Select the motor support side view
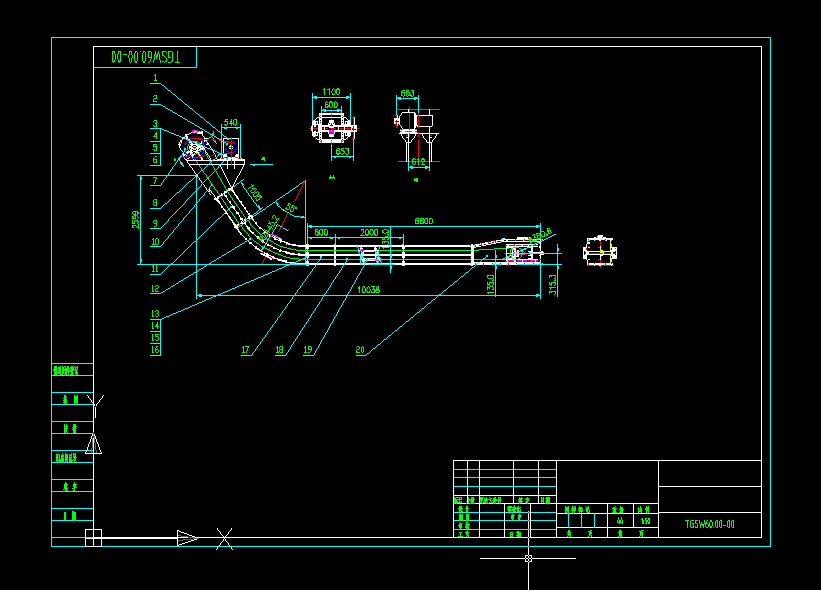The width and height of the screenshot is (821, 590). pyautogui.click(x=417, y=136)
